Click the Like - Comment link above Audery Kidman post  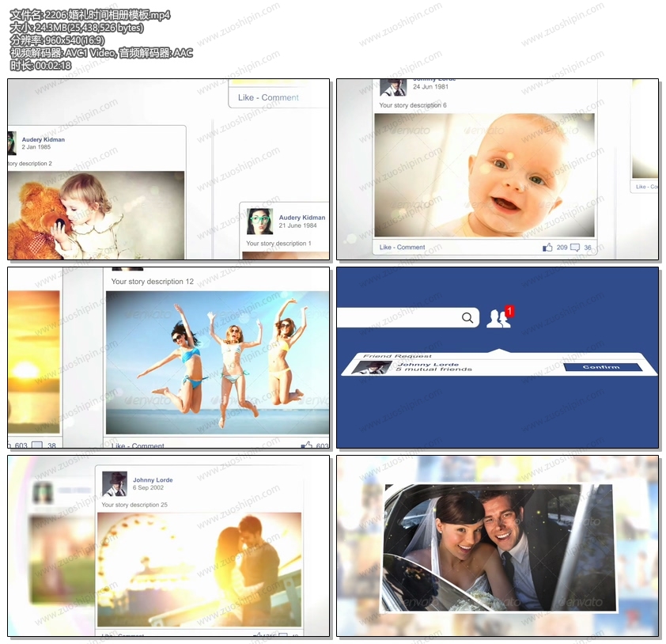(x=268, y=97)
